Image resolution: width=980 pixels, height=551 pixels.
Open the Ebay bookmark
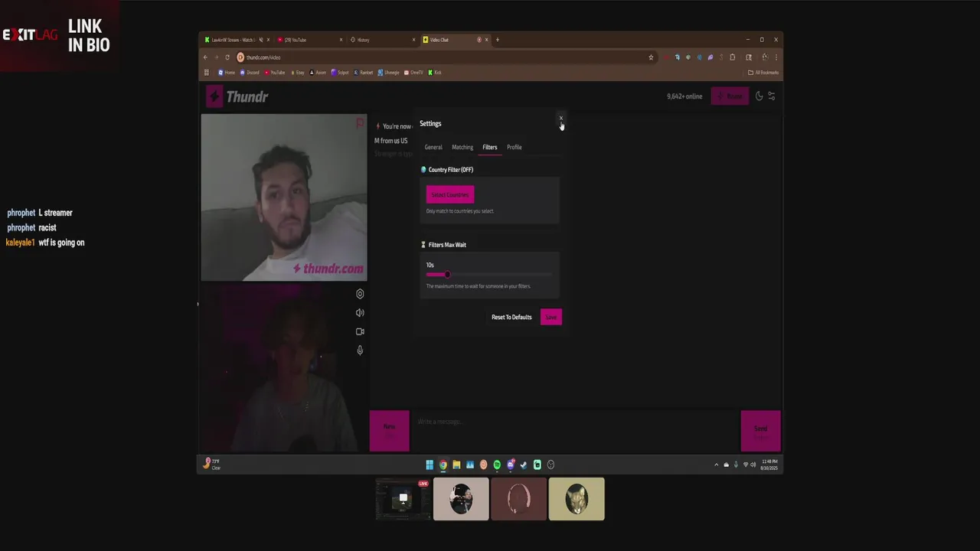point(297,73)
